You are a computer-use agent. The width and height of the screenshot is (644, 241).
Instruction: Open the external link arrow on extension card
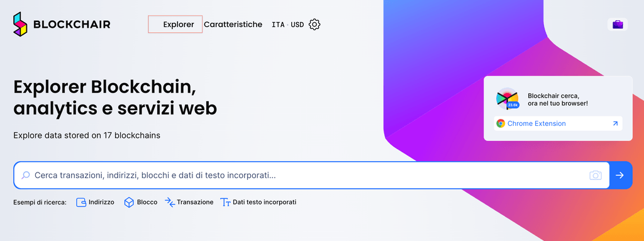tap(615, 123)
